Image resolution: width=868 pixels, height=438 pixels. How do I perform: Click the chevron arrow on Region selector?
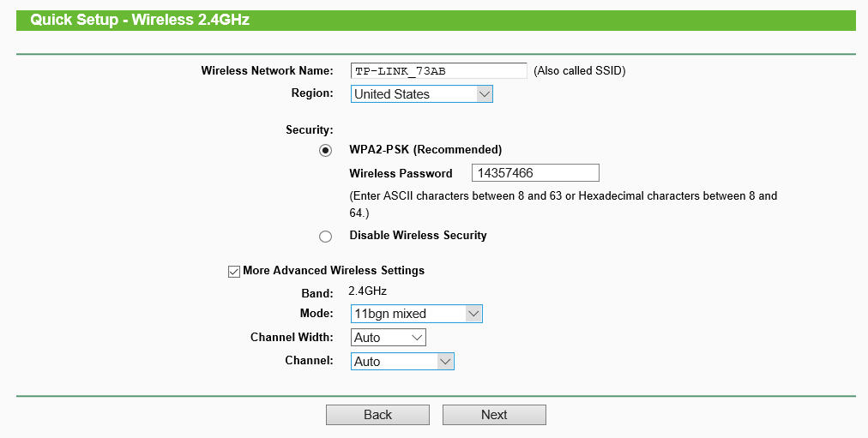[x=484, y=94]
